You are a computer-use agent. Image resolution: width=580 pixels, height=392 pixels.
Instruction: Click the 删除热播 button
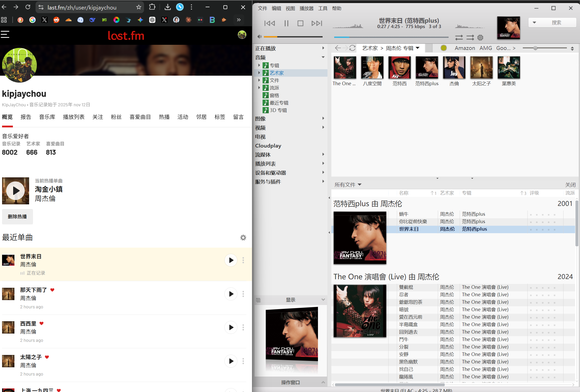point(17,217)
